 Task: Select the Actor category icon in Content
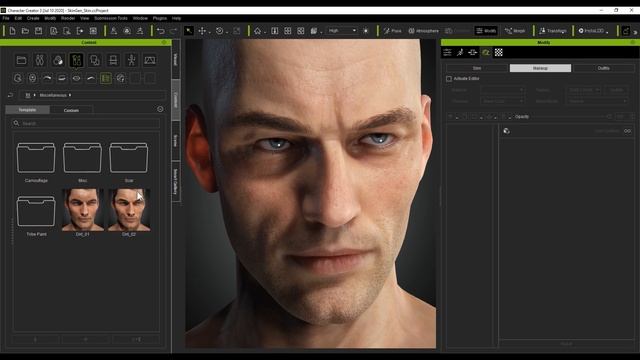click(40, 60)
